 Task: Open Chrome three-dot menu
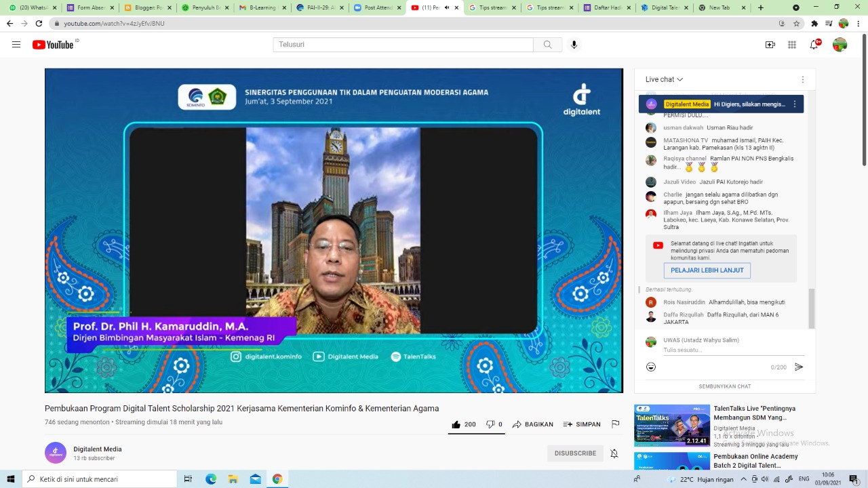click(x=858, y=23)
